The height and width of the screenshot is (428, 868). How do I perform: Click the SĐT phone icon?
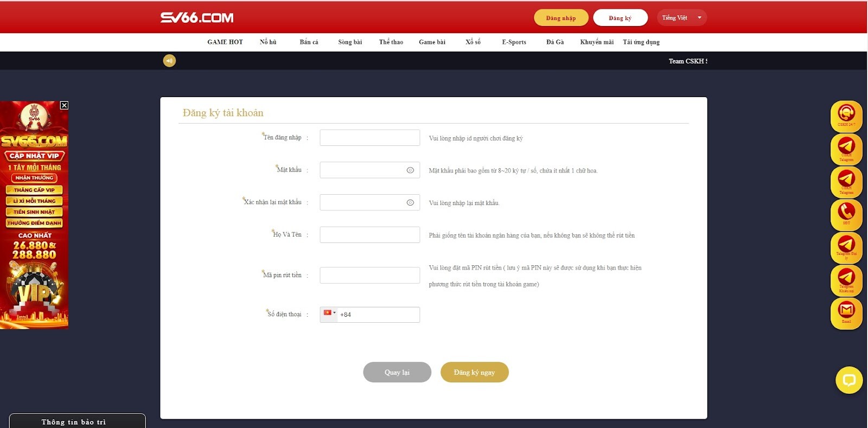pos(846,214)
